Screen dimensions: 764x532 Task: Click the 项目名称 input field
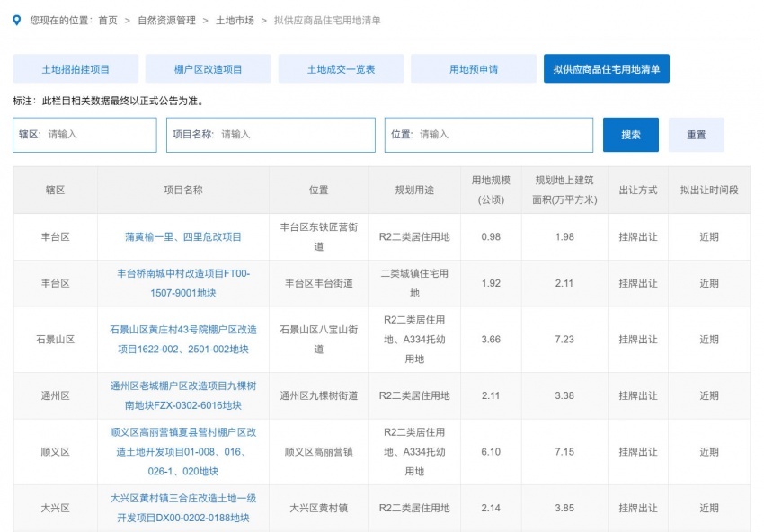tap(295, 135)
